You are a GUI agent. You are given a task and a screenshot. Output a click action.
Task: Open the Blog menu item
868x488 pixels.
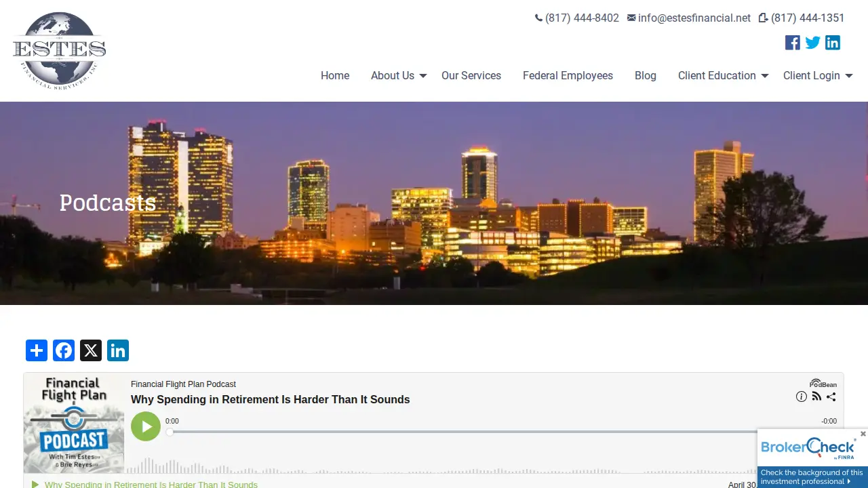point(646,76)
